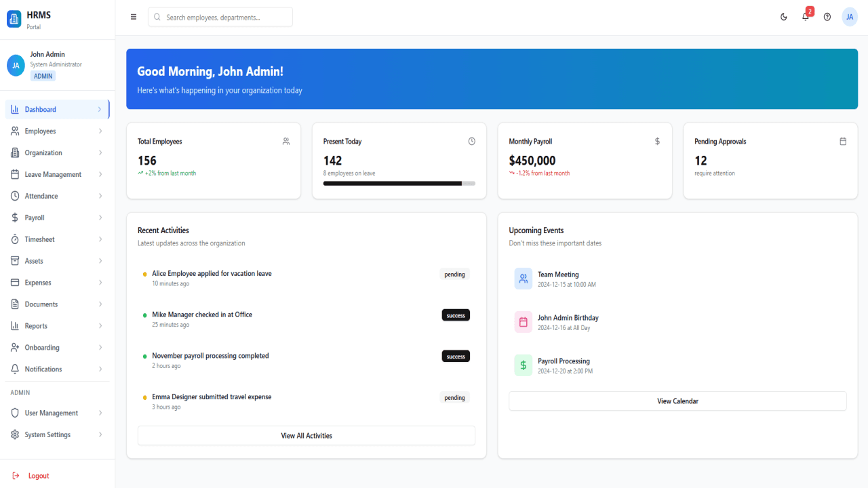Click the User Management shield icon

(x=15, y=413)
